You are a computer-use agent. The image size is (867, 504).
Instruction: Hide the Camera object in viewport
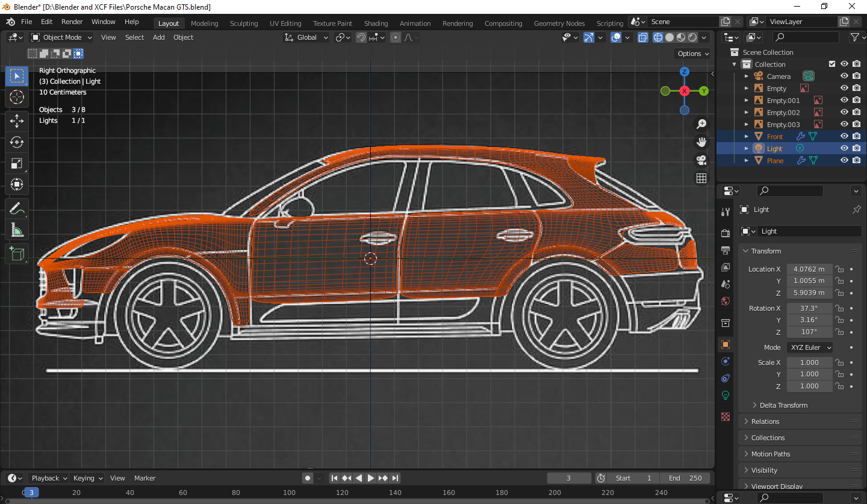[844, 76]
